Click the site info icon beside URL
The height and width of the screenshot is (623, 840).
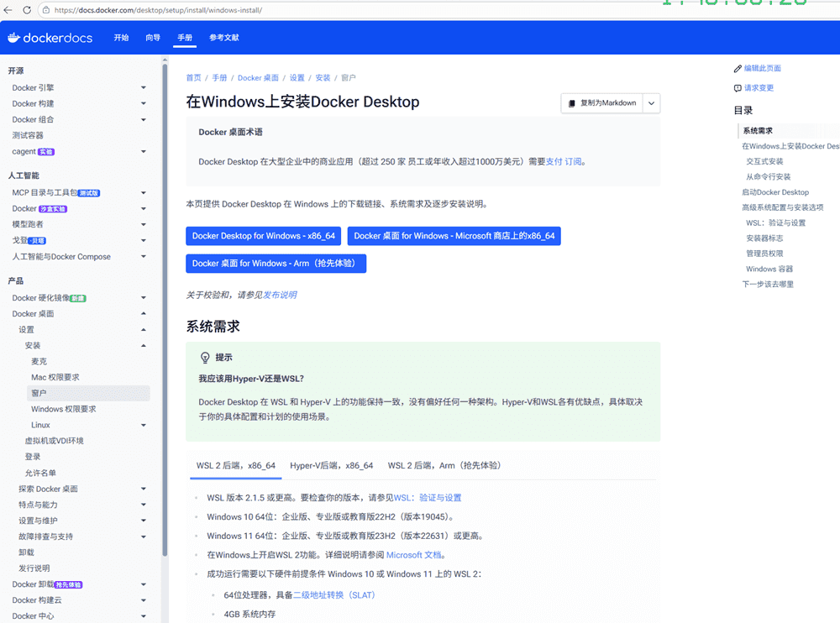(x=44, y=10)
